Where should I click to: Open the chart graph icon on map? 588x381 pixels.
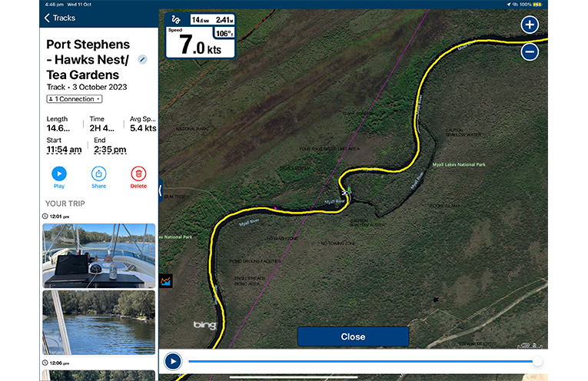click(166, 280)
